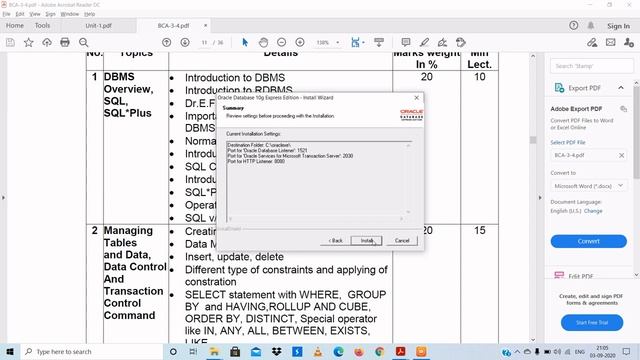Open the View menu

pyautogui.click(x=35, y=14)
